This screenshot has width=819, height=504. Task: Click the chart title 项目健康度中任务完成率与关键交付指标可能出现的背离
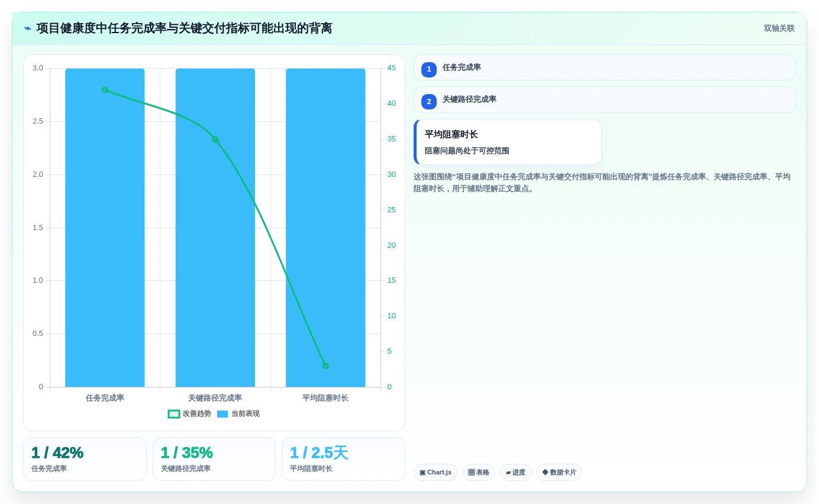184,28
